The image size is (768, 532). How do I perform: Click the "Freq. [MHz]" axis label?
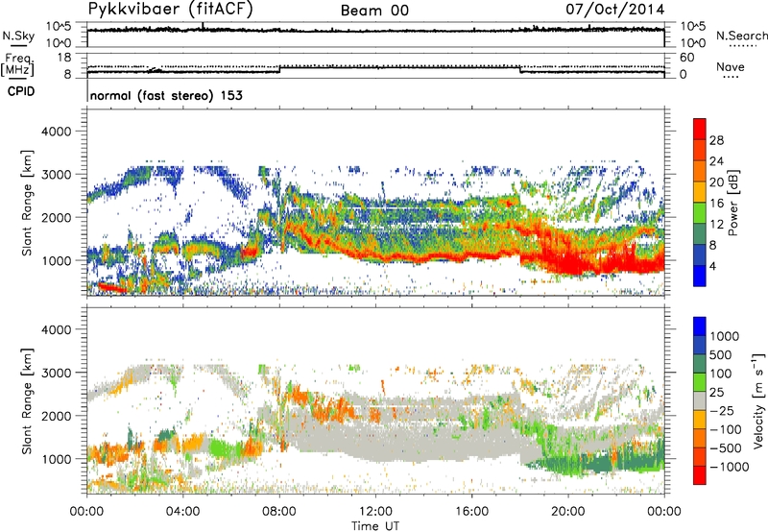(18, 65)
